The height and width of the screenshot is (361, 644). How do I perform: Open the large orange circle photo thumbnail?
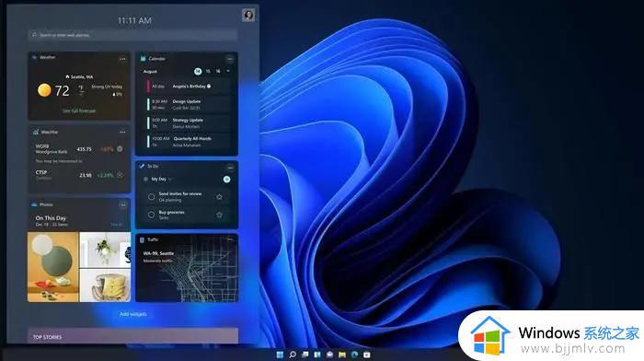(53, 267)
